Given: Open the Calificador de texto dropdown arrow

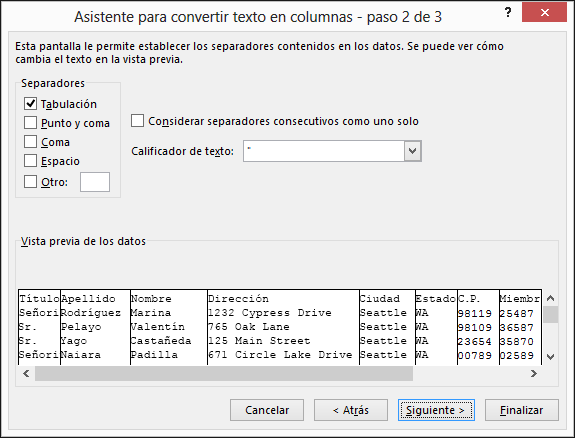Looking at the screenshot, I should [413, 151].
